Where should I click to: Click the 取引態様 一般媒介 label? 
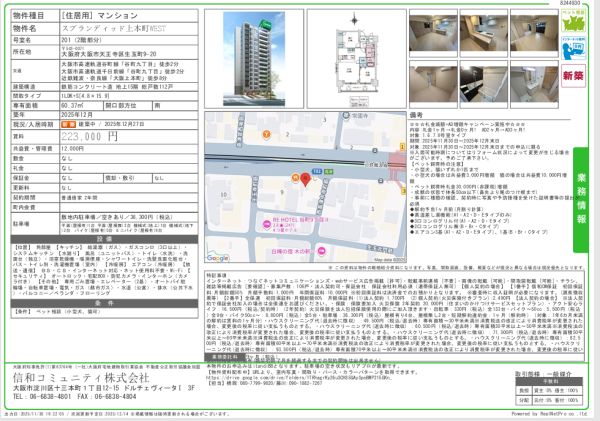coord(544,374)
